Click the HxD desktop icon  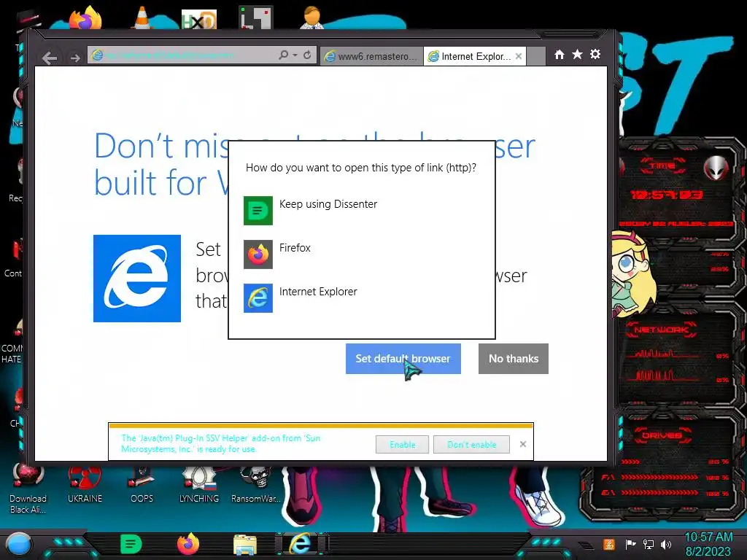199,20
